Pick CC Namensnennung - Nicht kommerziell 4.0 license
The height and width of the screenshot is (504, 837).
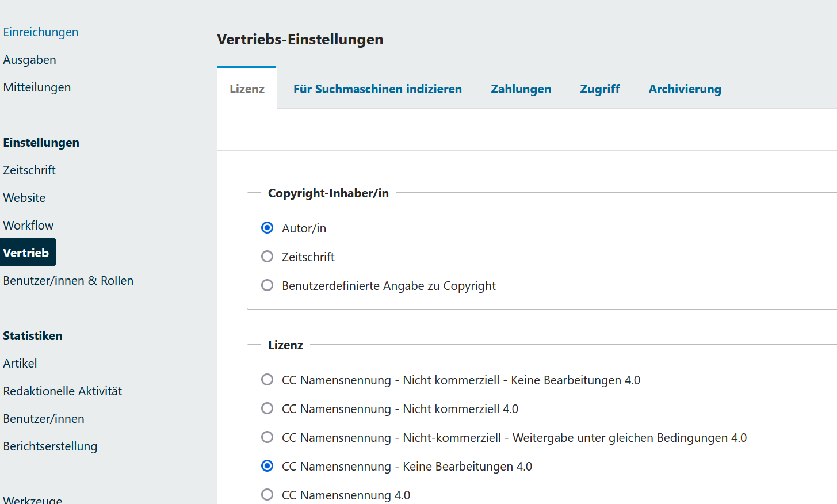coord(267,408)
